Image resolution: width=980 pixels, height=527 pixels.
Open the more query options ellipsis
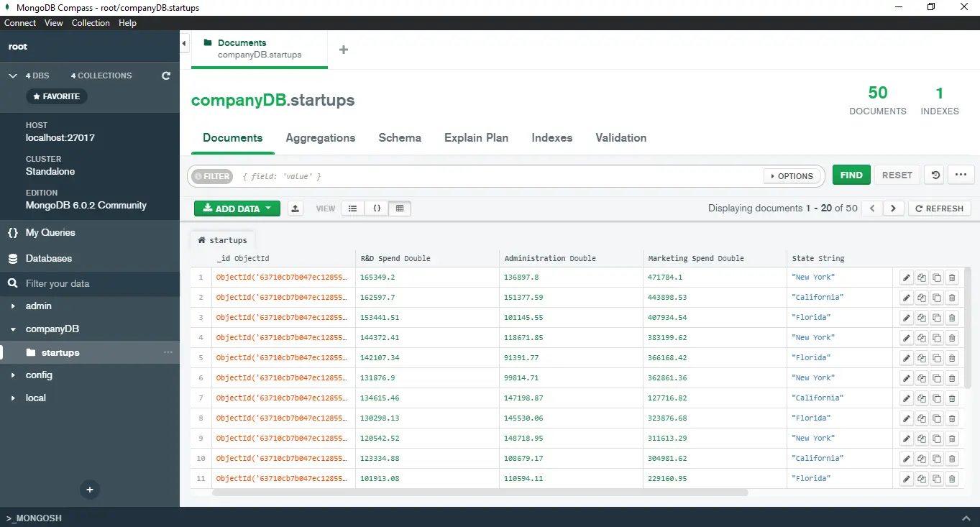pyautogui.click(x=961, y=175)
